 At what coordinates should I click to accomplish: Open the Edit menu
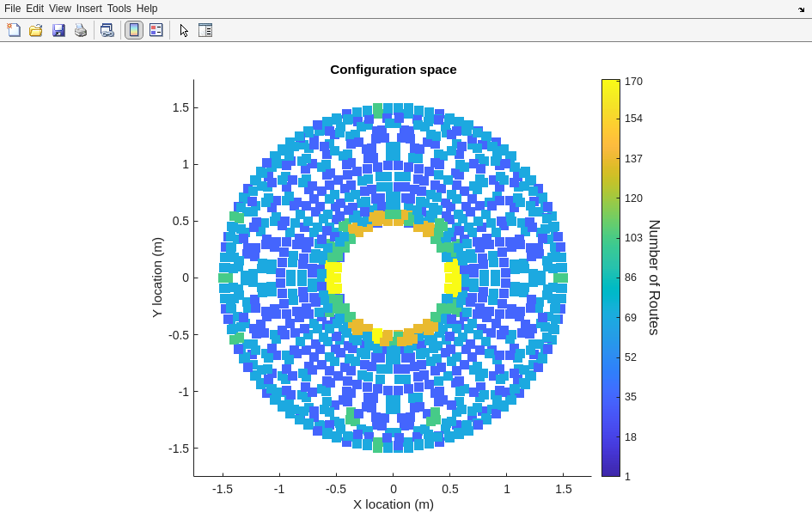[34, 9]
